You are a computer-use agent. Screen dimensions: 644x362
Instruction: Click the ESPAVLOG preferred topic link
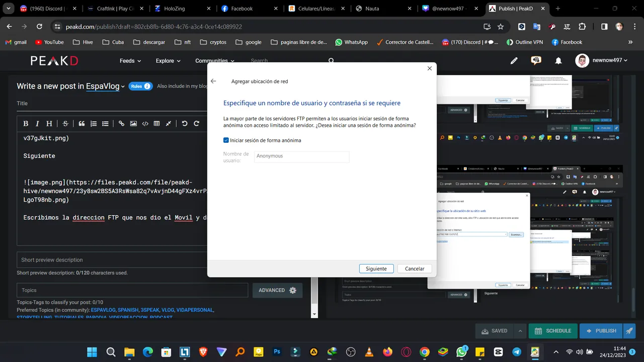click(x=103, y=310)
